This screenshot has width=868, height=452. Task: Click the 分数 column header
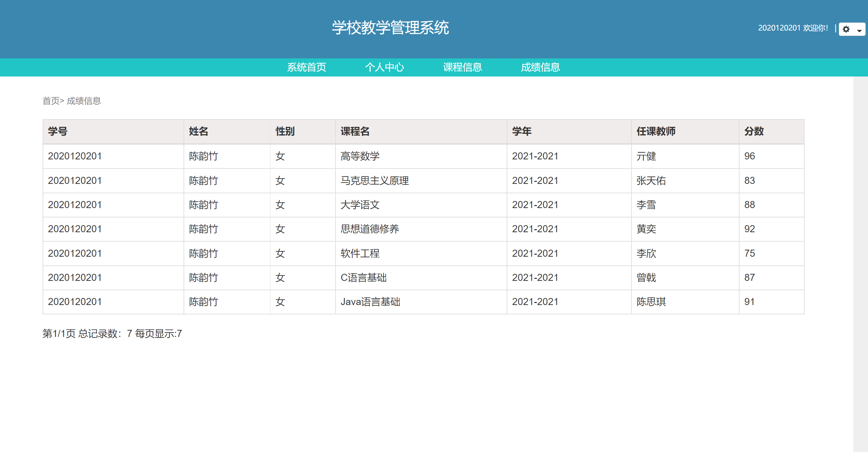click(x=754, y=132)
